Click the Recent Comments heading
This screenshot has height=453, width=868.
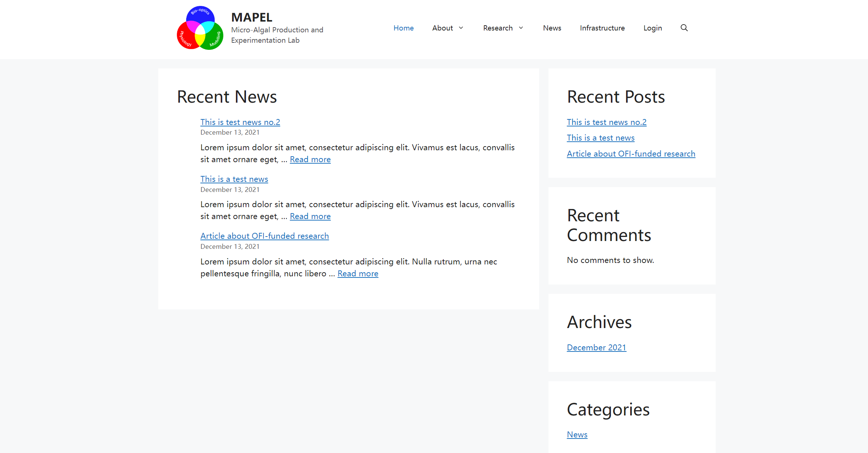609,225
